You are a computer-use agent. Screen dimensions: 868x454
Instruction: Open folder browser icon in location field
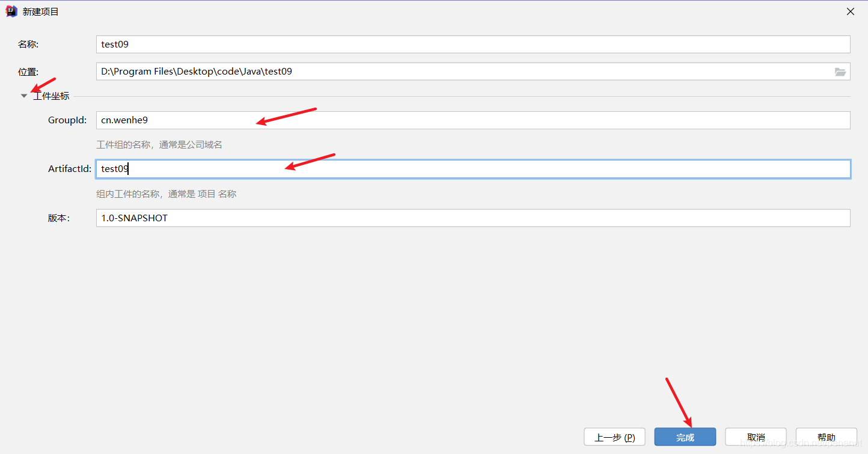(x=840, y=72)
